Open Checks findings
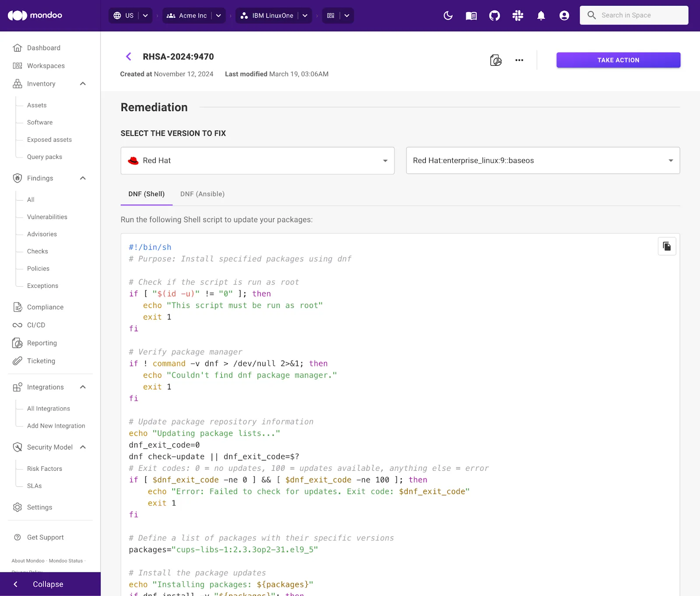The image size is (700, 596). [38, 251]
